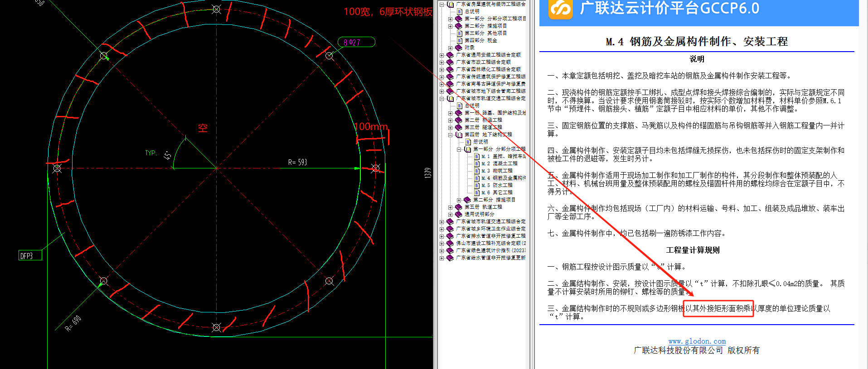
Task: Click the TYP. annotation in drawing
Action: [151, 153]
